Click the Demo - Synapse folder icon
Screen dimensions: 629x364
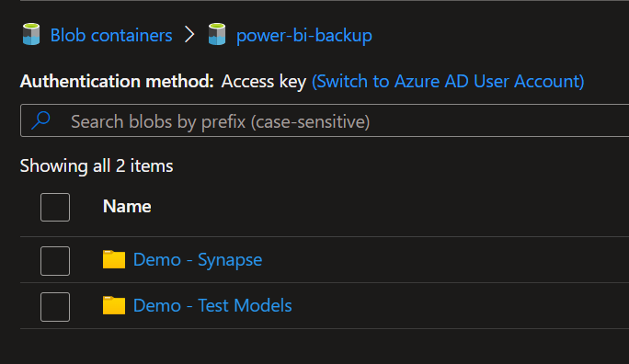(x=114, y=259)
